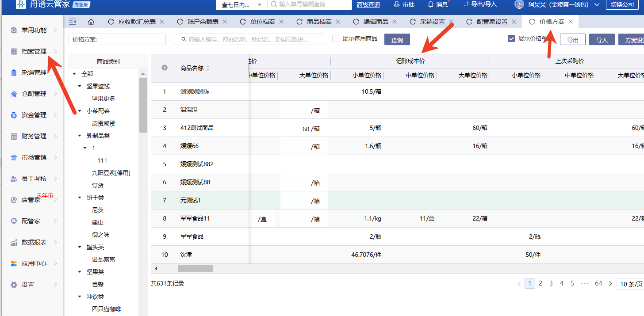Click the 应用中心 sidebar icon
The width and height of the screenshot is (644, 316).
pyautogui.click(x=14, y=263)
